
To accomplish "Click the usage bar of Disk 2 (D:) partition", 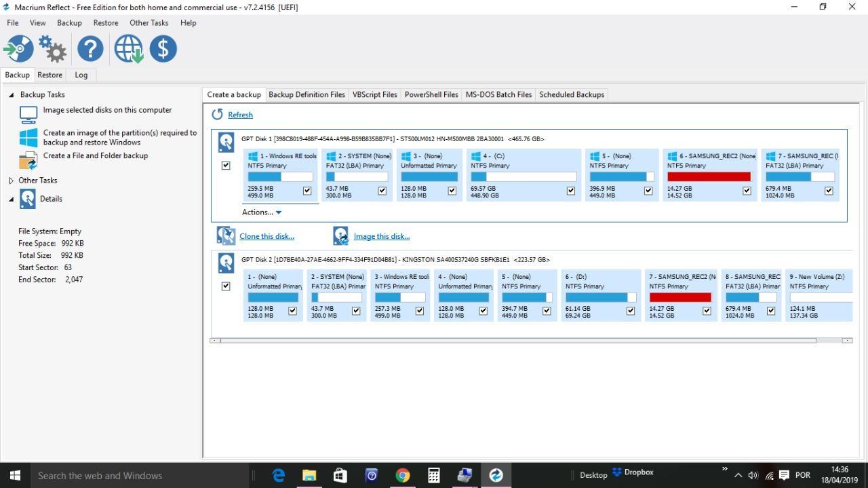I will pos(601,297).
